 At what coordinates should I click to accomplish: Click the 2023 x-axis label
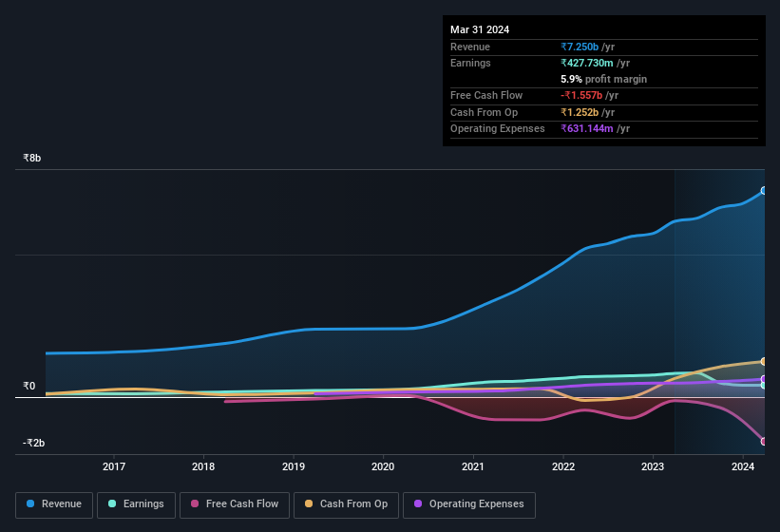pyautogui.click(x=653, y=466)
